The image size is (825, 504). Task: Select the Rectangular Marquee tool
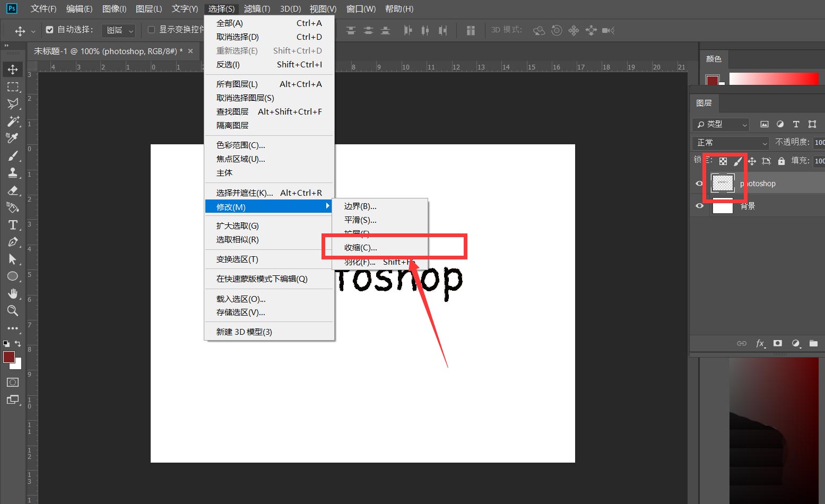(13, 86)
